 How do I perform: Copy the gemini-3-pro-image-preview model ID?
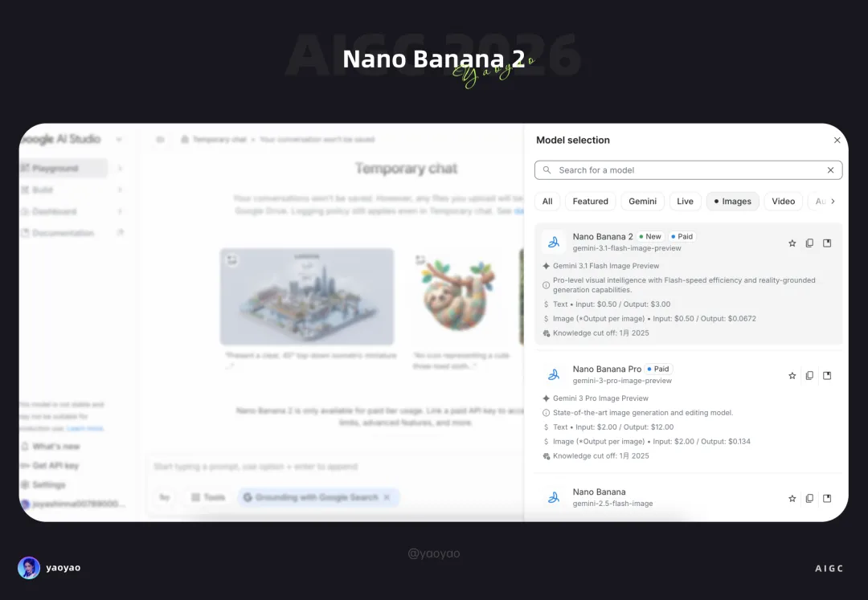coord(809,375)
